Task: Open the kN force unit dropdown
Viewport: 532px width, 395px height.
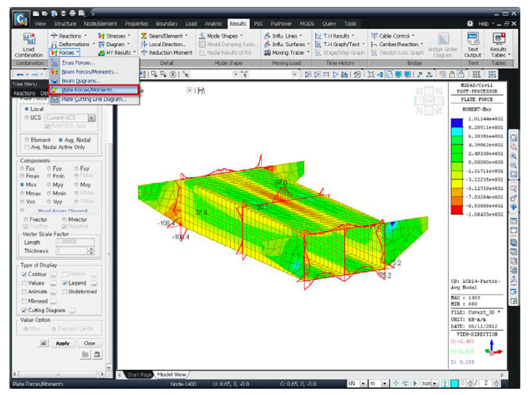Action: 363,383
